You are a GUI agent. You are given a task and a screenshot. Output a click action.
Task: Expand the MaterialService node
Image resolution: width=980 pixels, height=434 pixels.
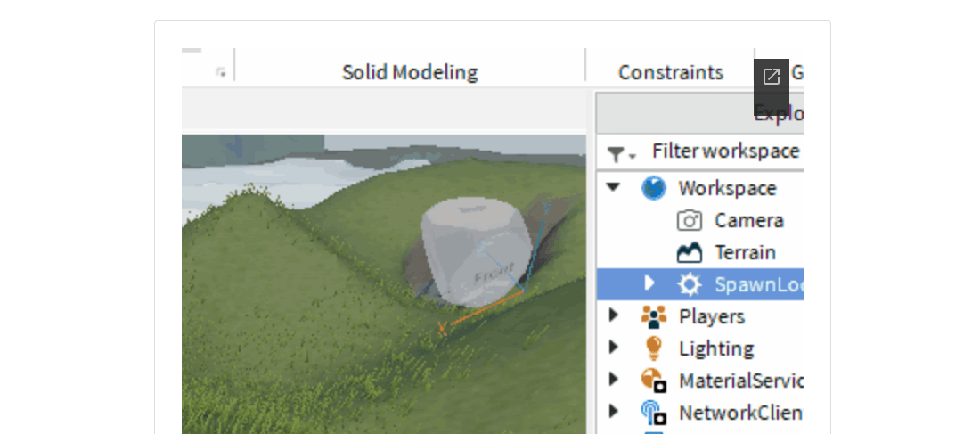click(613, 380)
